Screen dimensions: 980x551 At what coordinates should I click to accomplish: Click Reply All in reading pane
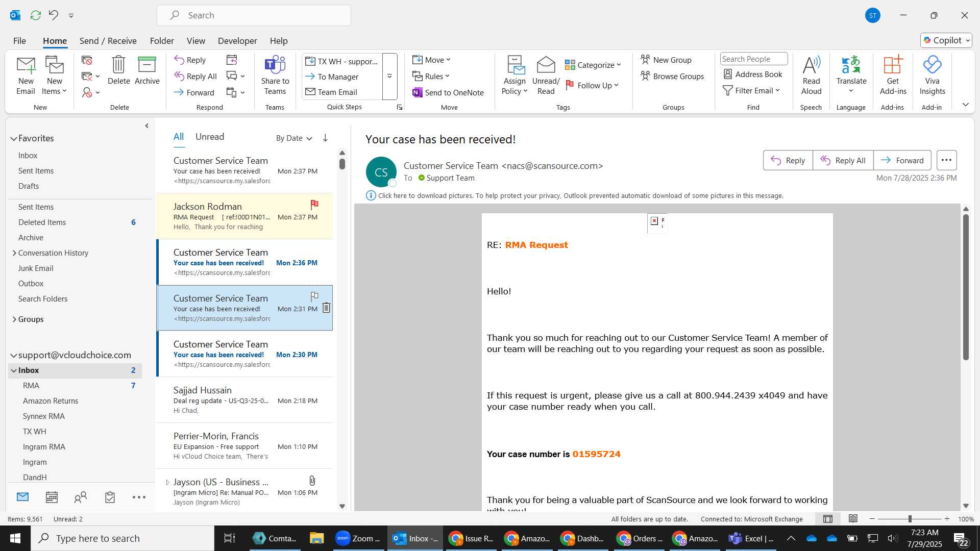(x=843, y=160)
